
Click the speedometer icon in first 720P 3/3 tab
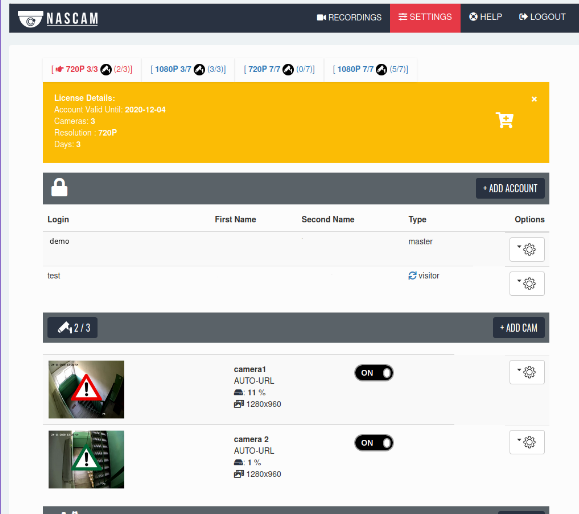coord(106,69)
